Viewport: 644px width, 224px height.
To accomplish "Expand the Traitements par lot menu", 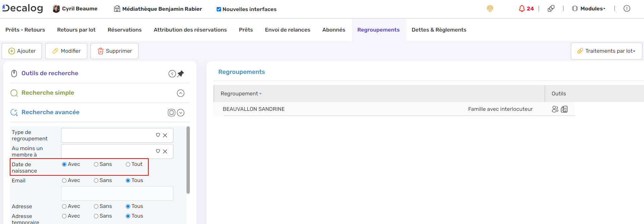I will [x=606, y=51].
